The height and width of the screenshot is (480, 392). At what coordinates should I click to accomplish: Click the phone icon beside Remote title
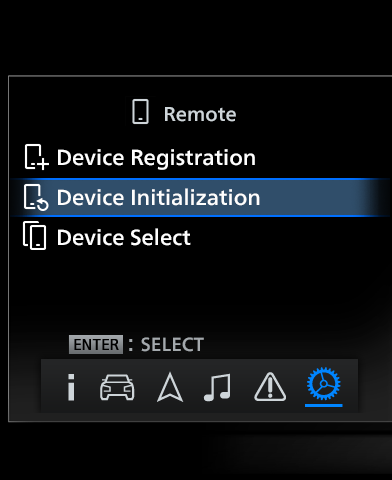(x=140, y=112)
